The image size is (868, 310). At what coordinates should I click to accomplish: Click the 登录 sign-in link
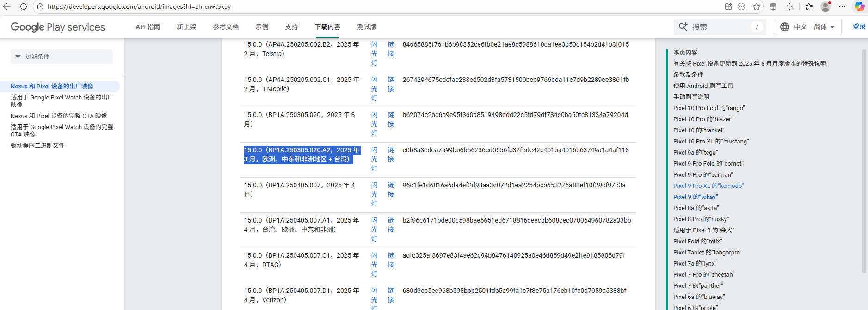(x=859, y=27)
